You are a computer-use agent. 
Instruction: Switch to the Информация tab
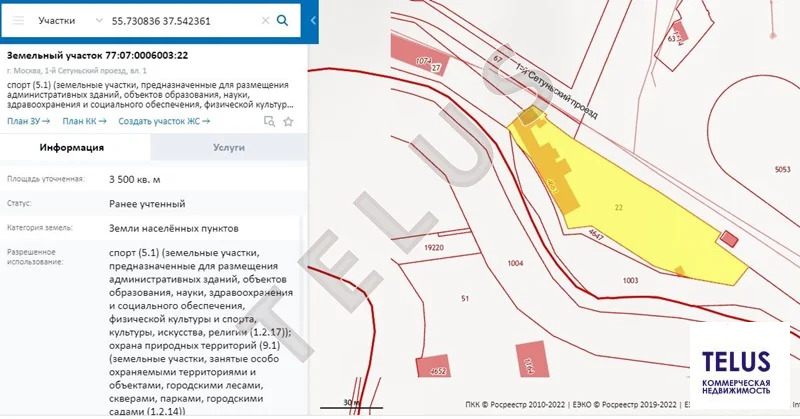(x=72, y=147)
